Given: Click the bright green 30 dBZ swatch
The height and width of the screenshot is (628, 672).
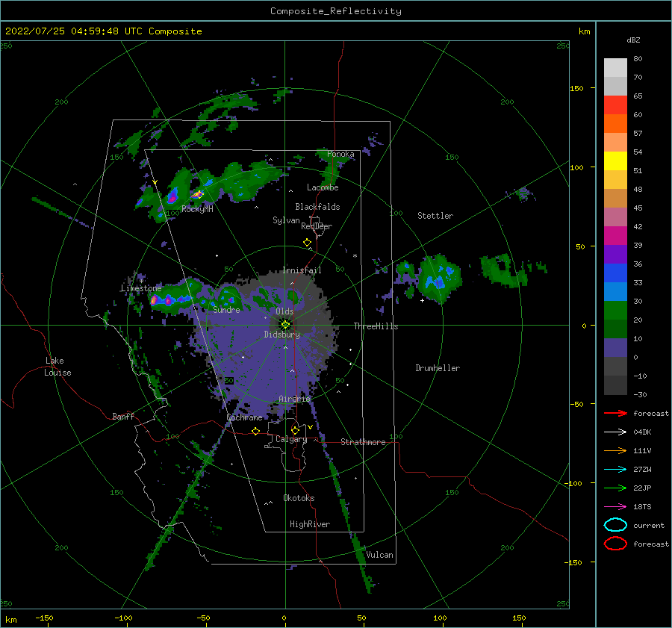Looking at the screenshot, I should pos(615,310).
